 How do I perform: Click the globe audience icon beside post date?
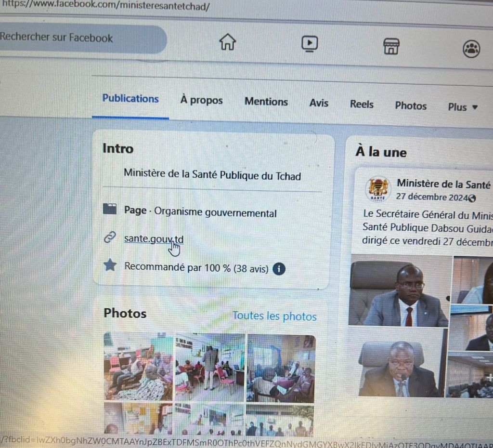click(x=472, y=198)
